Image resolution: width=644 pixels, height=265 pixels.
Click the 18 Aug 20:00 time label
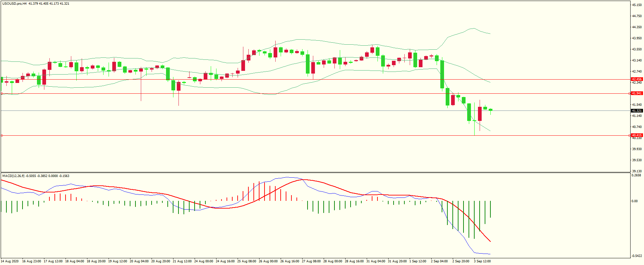coord(96,261)
